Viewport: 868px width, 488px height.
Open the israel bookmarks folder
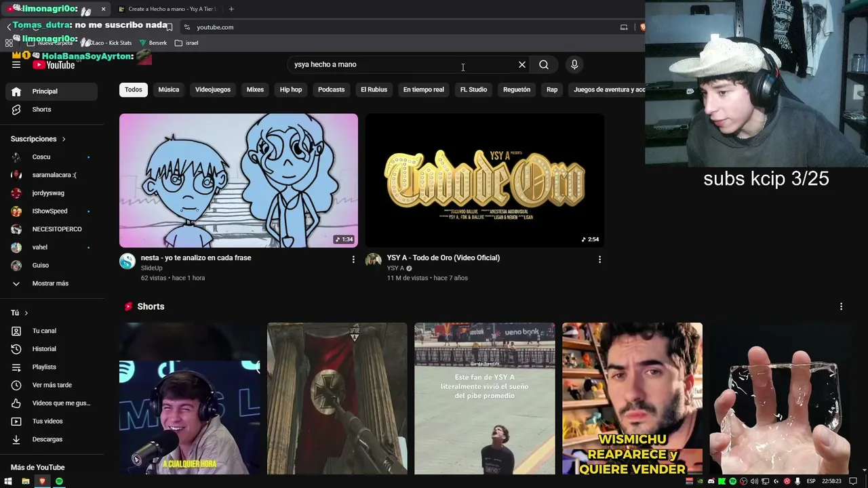(186, 43)
